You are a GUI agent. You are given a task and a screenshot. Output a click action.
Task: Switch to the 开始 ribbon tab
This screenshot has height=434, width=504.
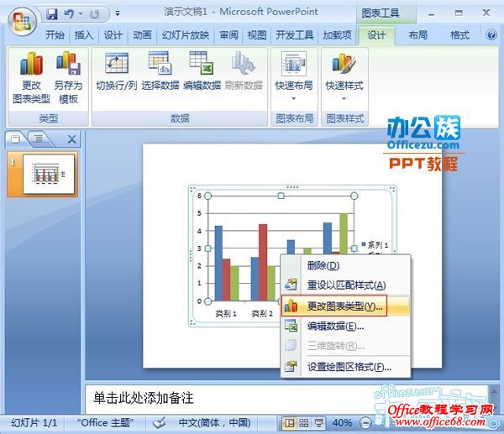55,34
